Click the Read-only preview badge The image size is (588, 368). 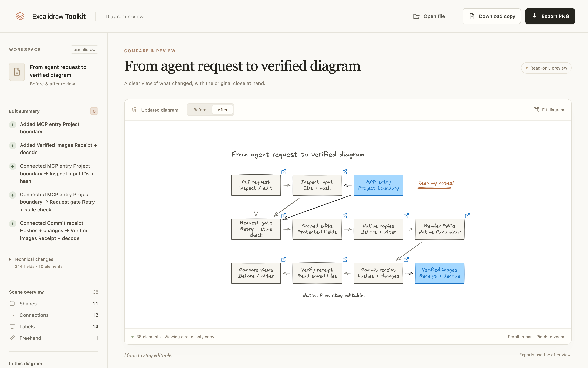tap(546, 68)
